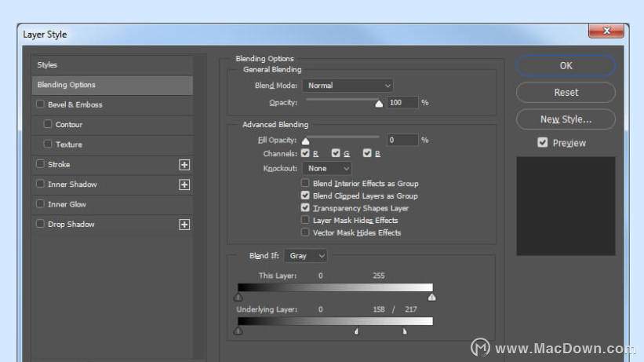The image size is (644, 362).
Task: Enable Inner Shadow checkbox
Action: pyautogui.click(x=40, y=184)
